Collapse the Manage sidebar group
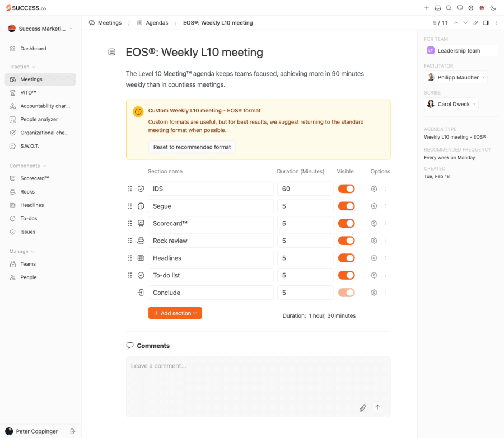The width and height of the screenshot is (504, 438). pyautogui.click(x=22, y=251)
